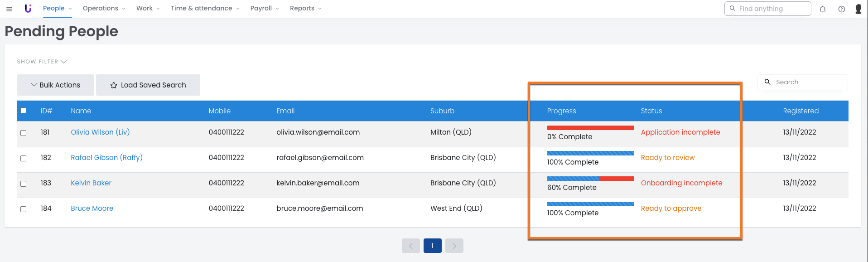Click the help question mark icon
868x262 pixels.
point(842,9)
